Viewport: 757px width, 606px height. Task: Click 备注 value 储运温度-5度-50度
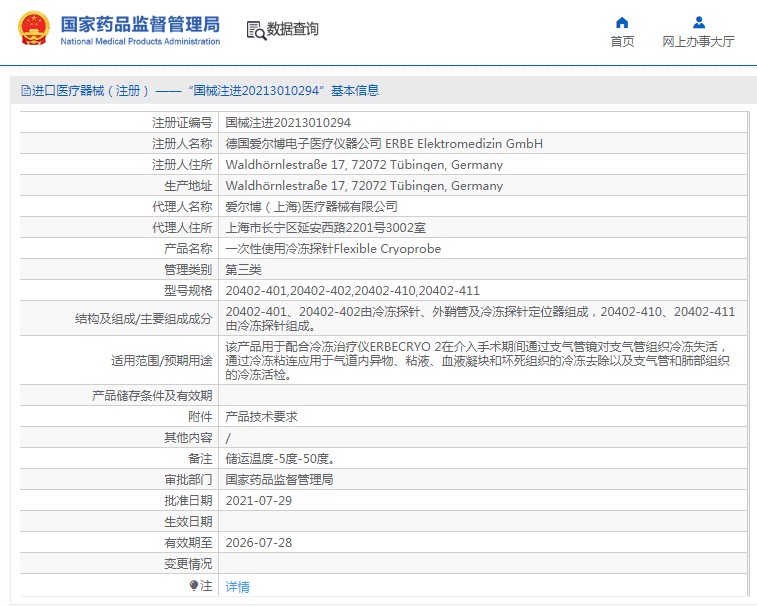pos(280,459)
